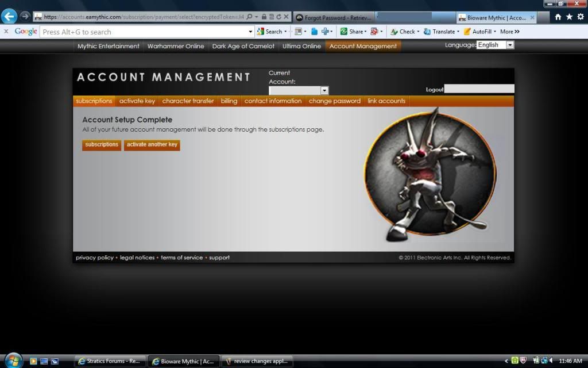Show hidden system tray icons arrow

(506, 361)
